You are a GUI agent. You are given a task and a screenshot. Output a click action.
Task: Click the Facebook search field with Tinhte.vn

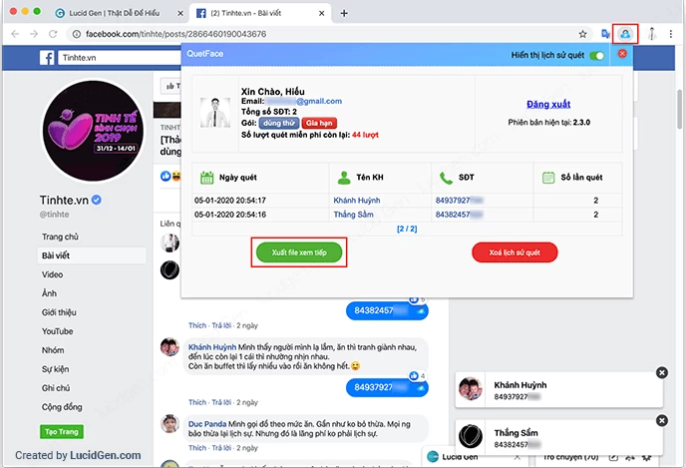(120, 57)
